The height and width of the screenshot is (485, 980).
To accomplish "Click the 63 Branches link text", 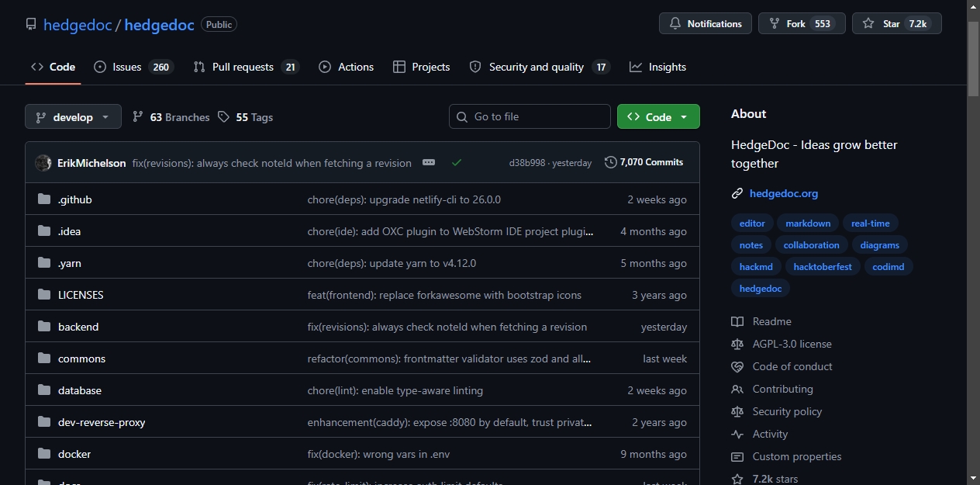I will [180, 117].
